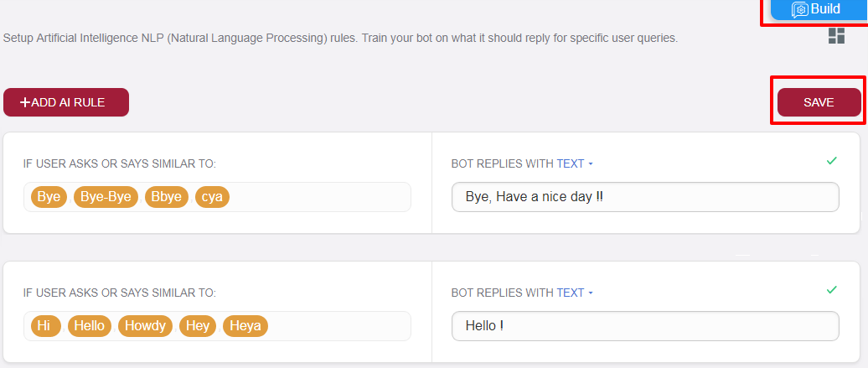
Task: Click green checkmark on Hello rule
Action: click(831, 289)
